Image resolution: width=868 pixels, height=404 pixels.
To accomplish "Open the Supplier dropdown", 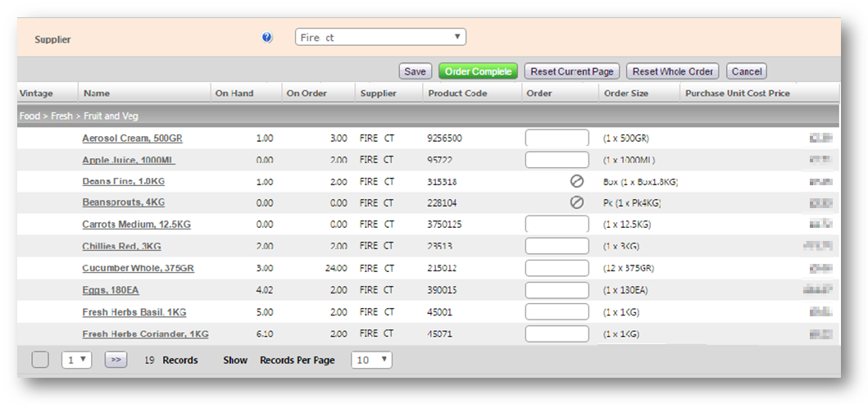I will pyautogui.click(x=380, y=37).
